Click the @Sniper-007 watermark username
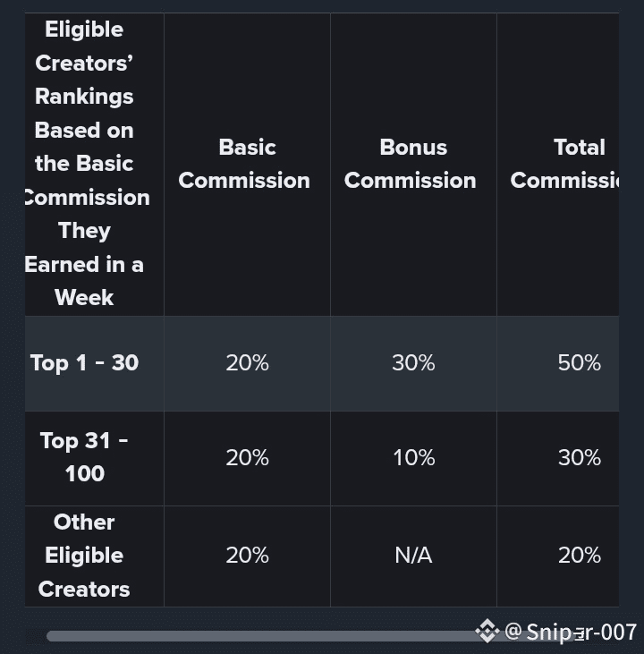Screen dimensions: 644x654 point(571,632)
